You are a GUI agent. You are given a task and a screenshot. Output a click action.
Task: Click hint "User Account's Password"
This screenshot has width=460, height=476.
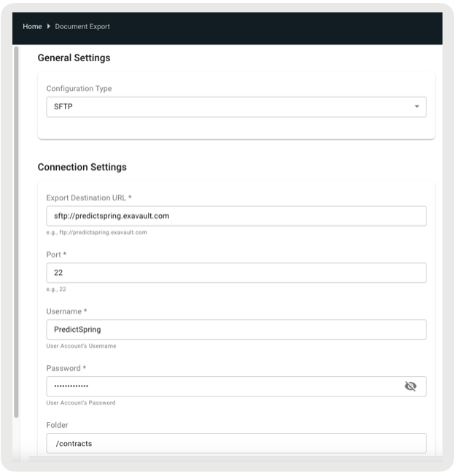81,403
